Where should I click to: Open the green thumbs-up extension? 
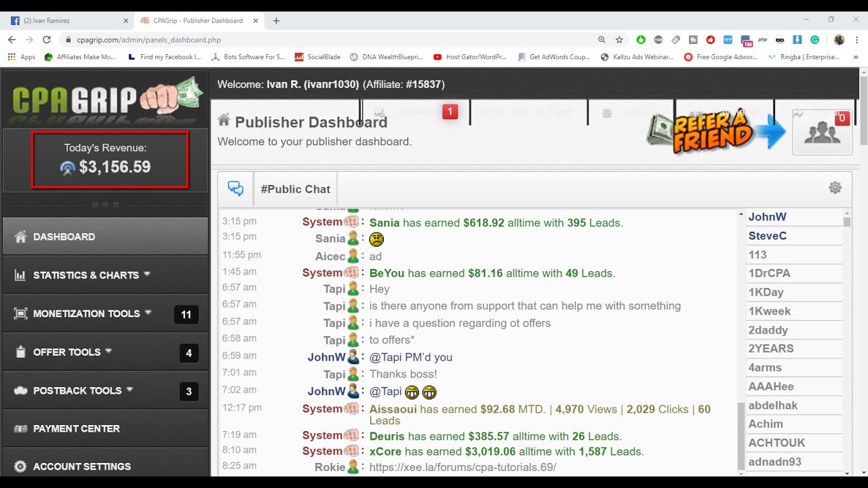tap(641, 40)
